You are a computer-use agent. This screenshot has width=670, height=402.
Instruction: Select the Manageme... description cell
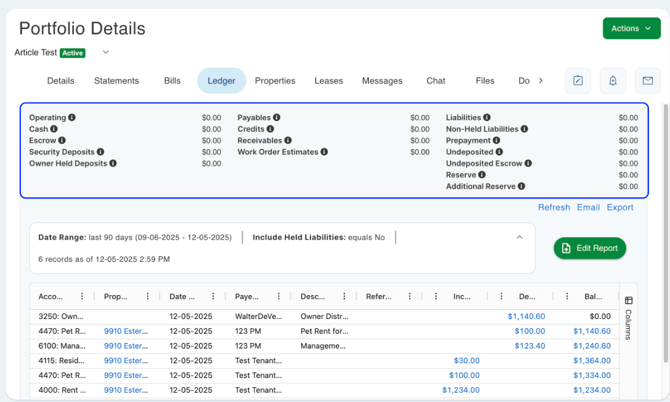[323, 346]
